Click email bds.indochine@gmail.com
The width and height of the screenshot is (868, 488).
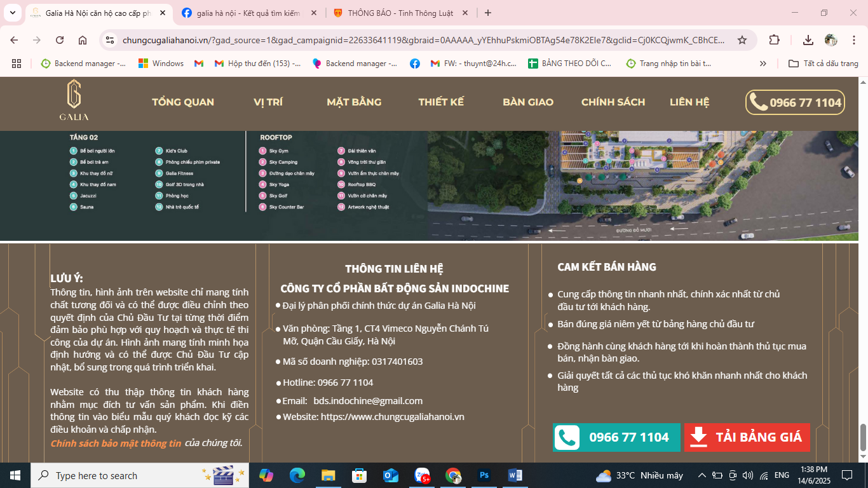[x=368, y=401]
